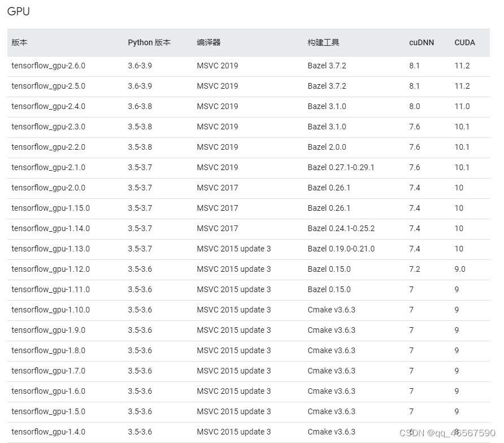Click Bazel 0.15.0 in tensorflow_gpu-1.12.0 row
Screen dimensions: 504x443
329,269
